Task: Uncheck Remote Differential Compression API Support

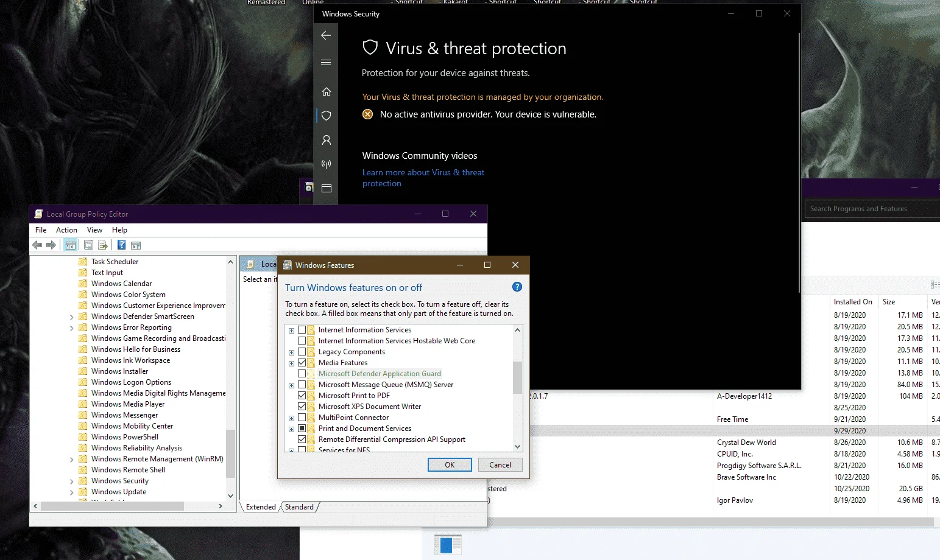Action: 302,439
